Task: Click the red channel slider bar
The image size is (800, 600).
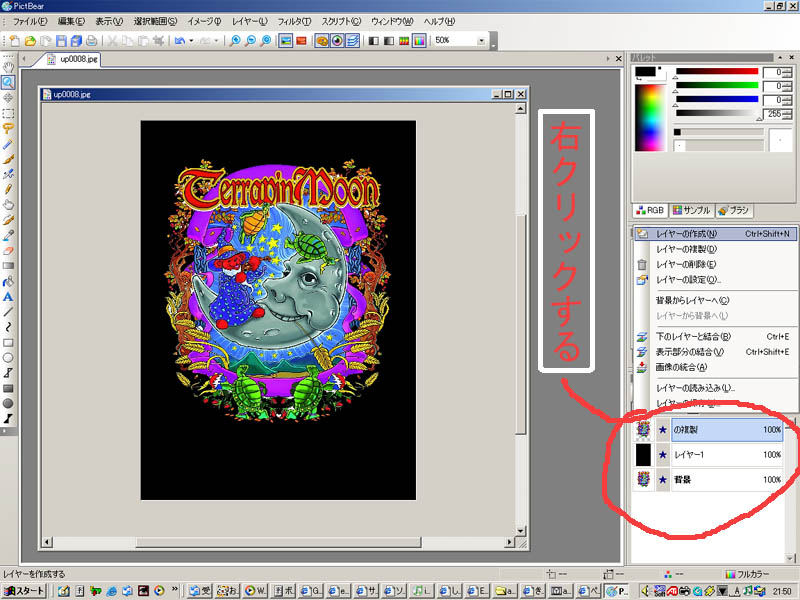Action: [717, 71]
